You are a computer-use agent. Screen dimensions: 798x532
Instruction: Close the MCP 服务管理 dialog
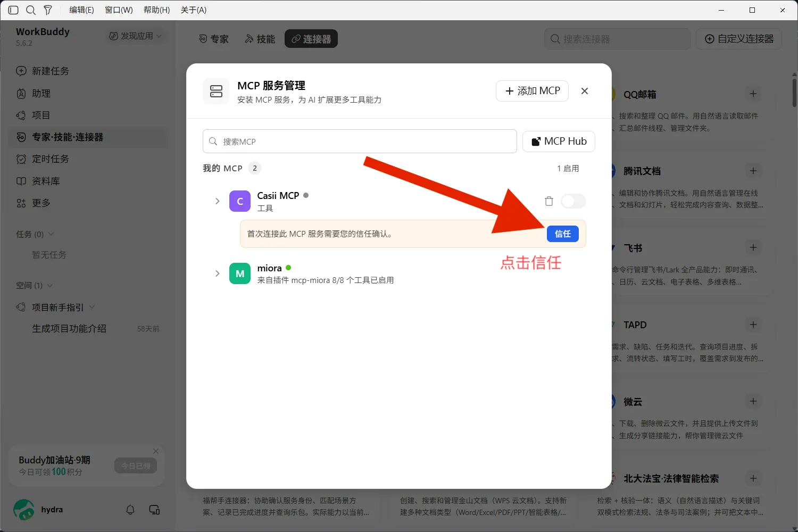tap(585, 91)
